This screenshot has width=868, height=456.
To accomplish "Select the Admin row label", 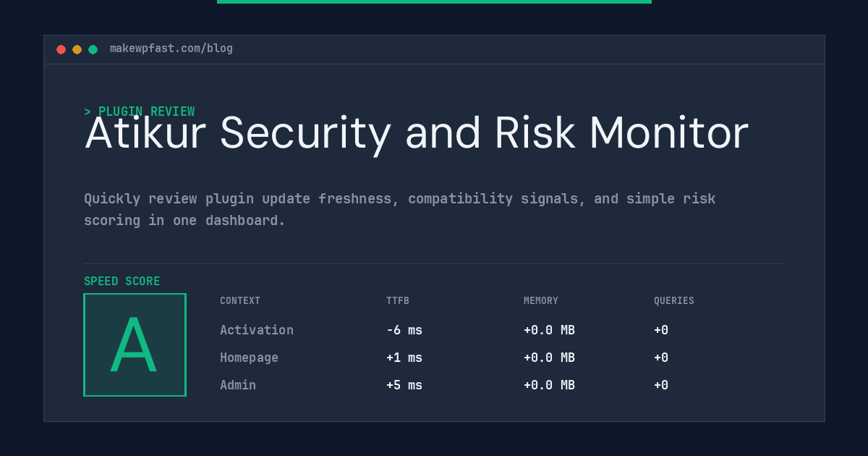I will pyautogui.click(x=238, y=385).
